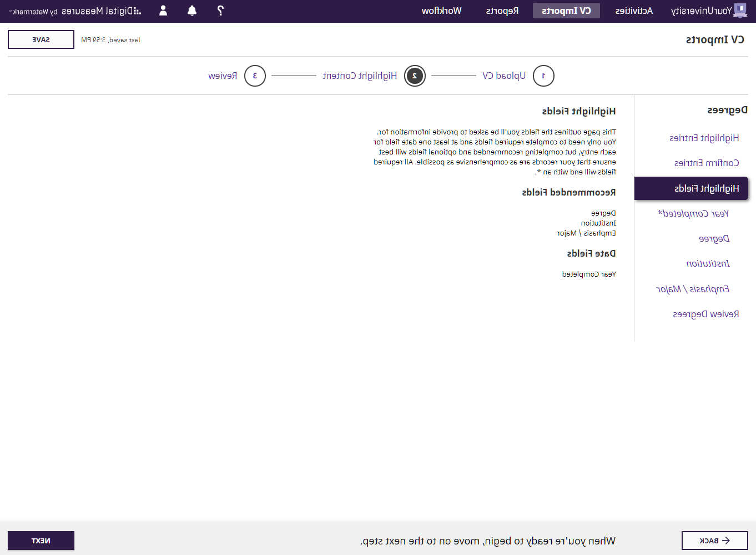Click the 'last saved, 3:59 PM' text
This screenshot has width=756, height=555.
pyautogui.click(x=110, y=40)
